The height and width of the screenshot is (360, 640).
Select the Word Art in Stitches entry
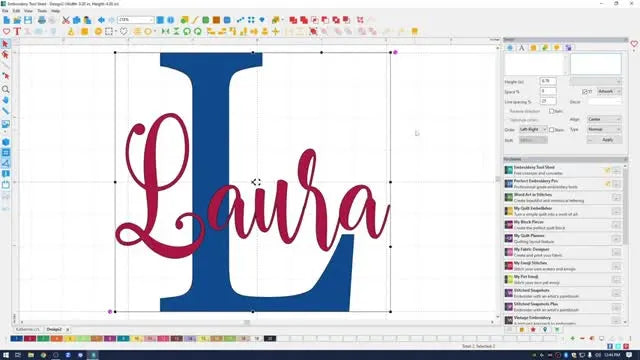click(x=563, y=198)
